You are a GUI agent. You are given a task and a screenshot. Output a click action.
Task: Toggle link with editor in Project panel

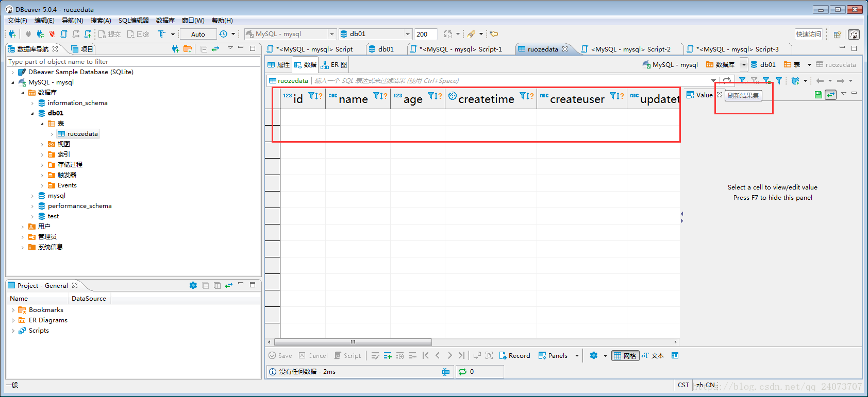tap(229, 285)
